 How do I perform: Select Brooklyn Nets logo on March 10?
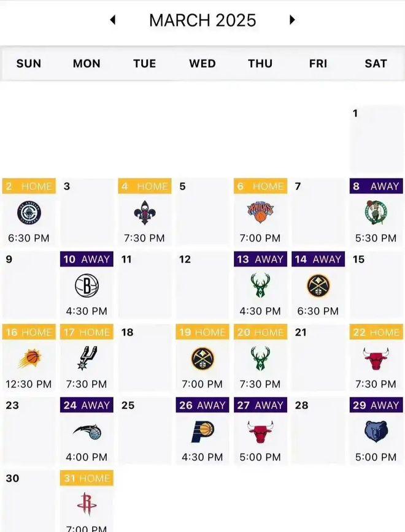[x=87, y=286]
